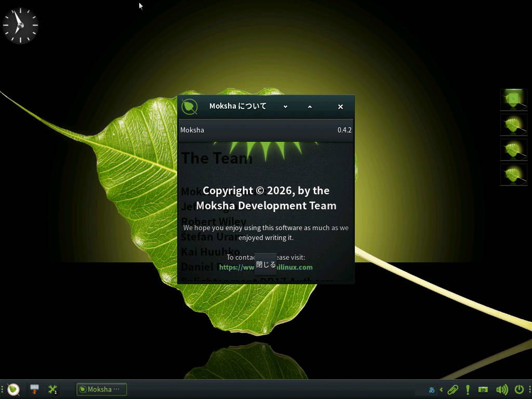Open the Moksha leaf start menu
This screenshot has height=399, width=532.
pos(14,389)
